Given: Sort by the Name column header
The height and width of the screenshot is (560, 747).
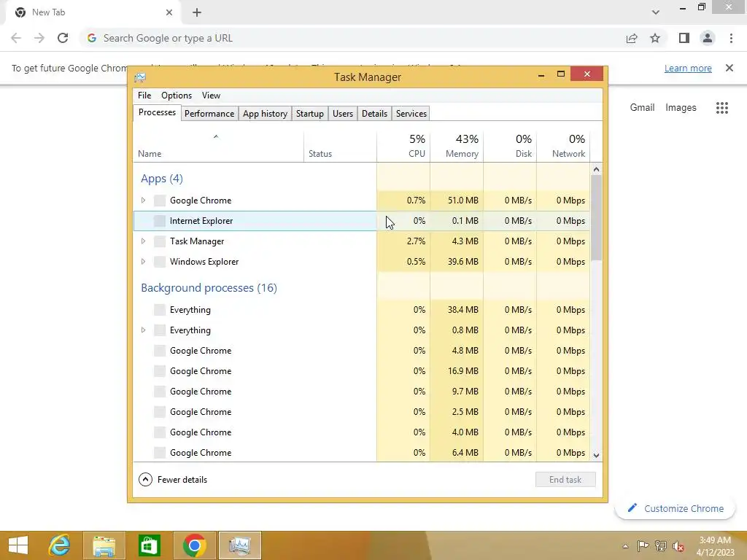Looking at the screenshot, I should pyautogui.click(x=218, y=147).
